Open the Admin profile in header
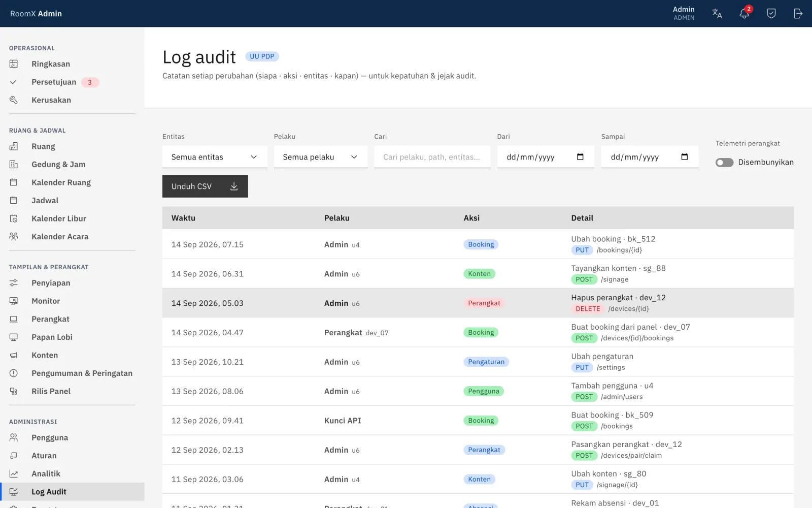 tap(684, 13)
